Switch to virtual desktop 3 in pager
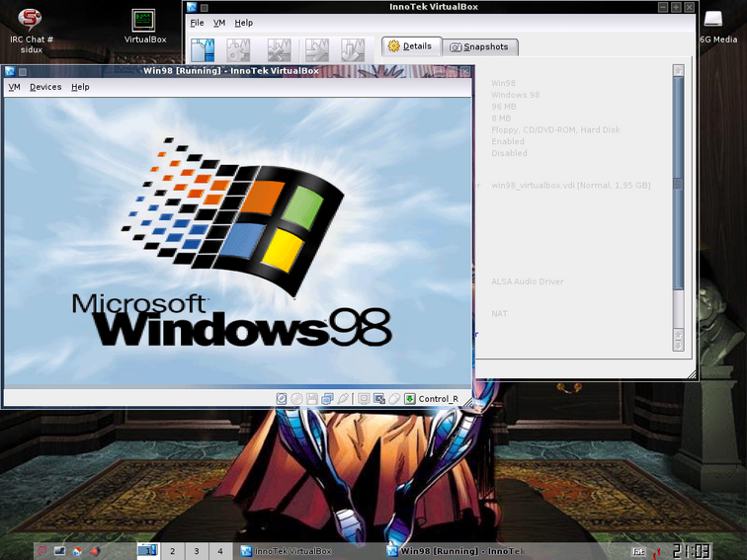Image resolution: width=747 pixels, height=560 pixels. coord(197,551)
